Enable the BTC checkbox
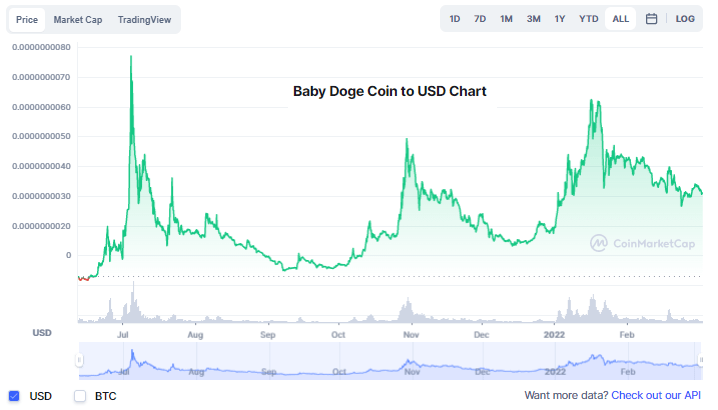718x410 pixels. click(80, 396)
